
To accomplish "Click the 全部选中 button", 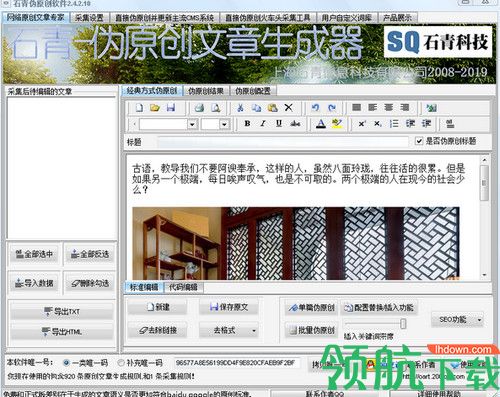I will tap(34, 254).
